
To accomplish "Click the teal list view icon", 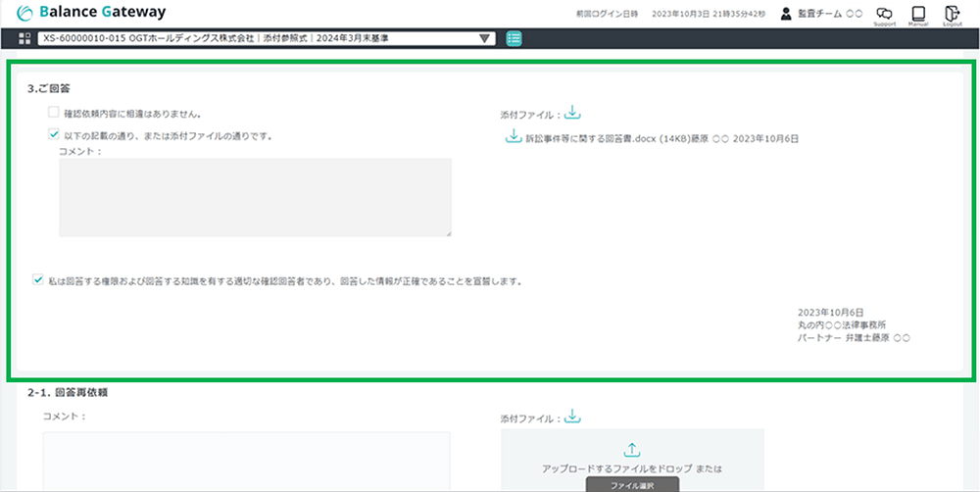I will click(x=514, y=39).
